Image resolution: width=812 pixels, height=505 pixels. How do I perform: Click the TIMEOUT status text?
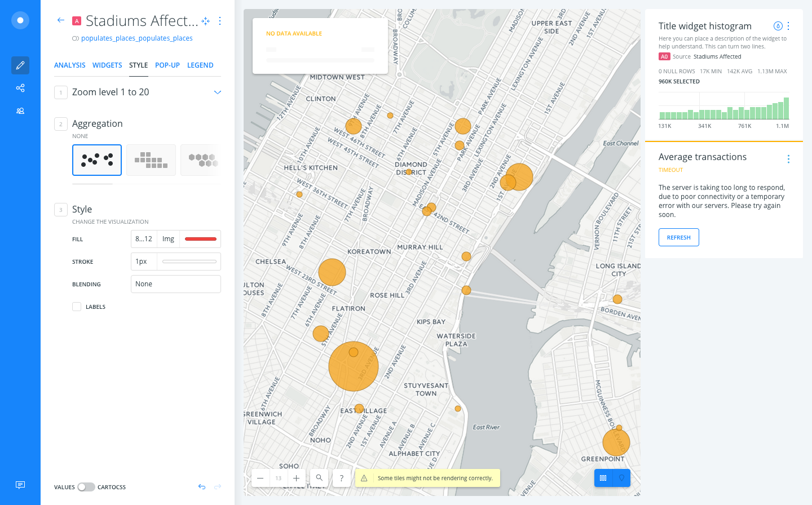[671, 170]
